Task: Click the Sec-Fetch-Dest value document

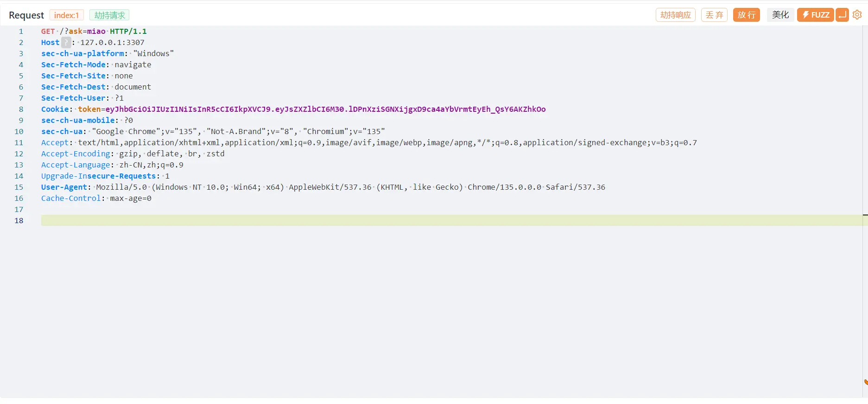Action: 133,87
